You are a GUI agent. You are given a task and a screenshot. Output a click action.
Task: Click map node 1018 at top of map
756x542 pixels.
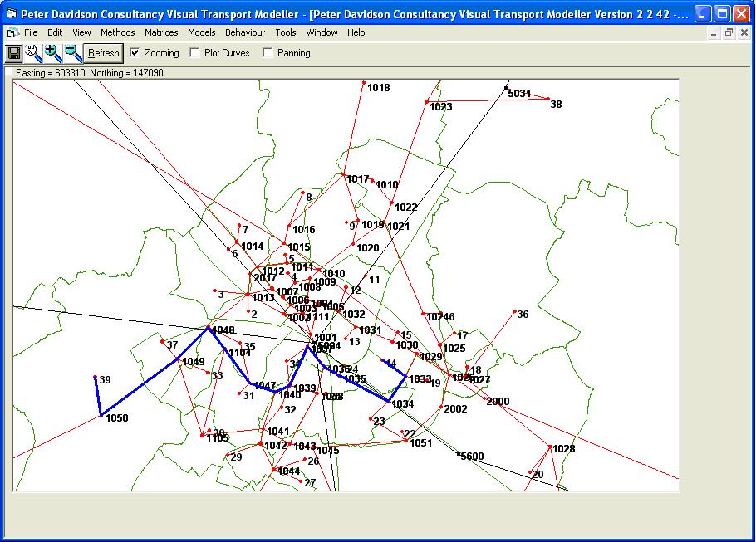[x=364, y=82]
